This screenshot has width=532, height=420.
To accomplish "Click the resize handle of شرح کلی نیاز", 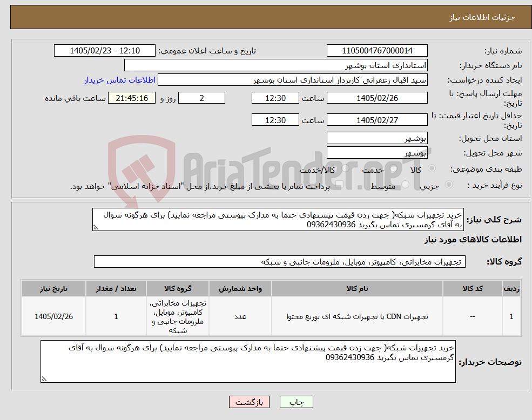I will coord(96,228).
